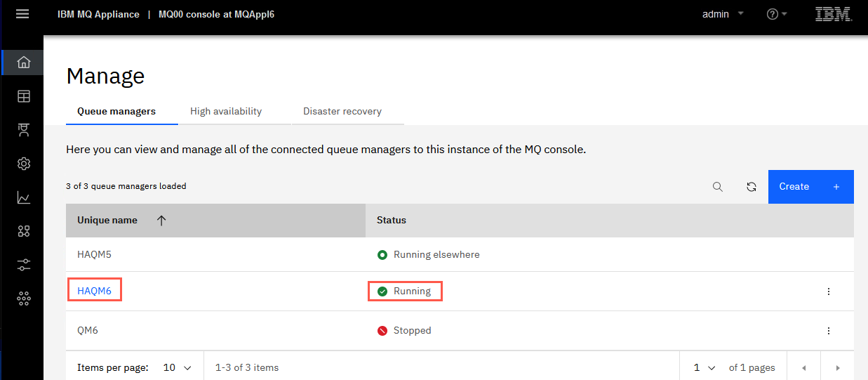
Task: Open the settings gear sidebar icon
Action: tap(24, 164)
